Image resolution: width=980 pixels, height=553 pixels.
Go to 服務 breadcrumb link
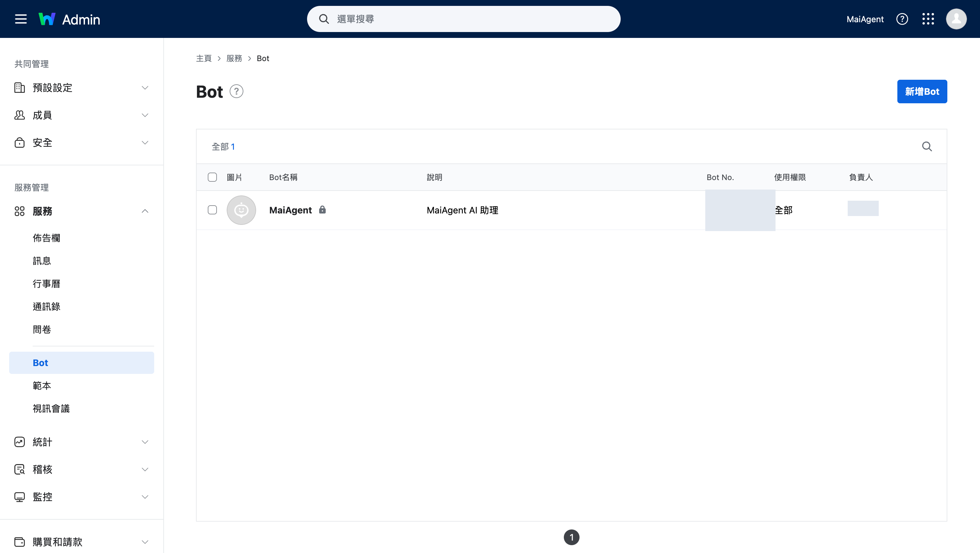(234, 58)
